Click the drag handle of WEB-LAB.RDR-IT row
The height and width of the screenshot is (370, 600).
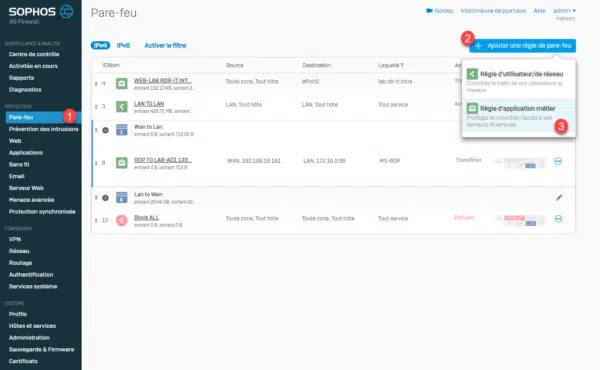96,83
